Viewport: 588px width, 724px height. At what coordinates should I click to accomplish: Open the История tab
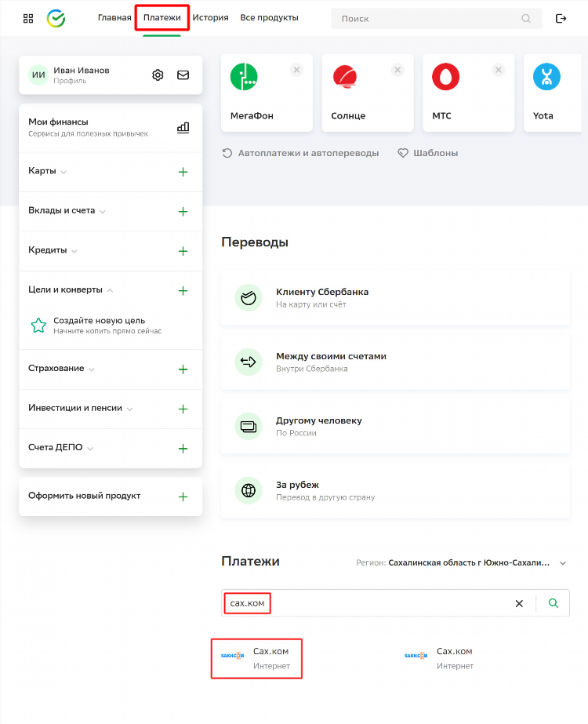tap(210, 17)
